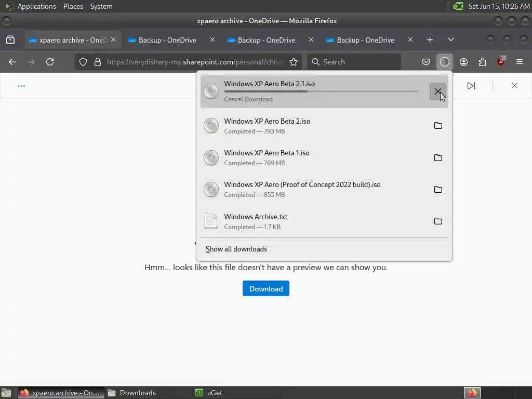This screenshot has width=532, height=399.
Task: Click the download progress bar for Beta 2.1.iso
Action: tap(321, 91)
